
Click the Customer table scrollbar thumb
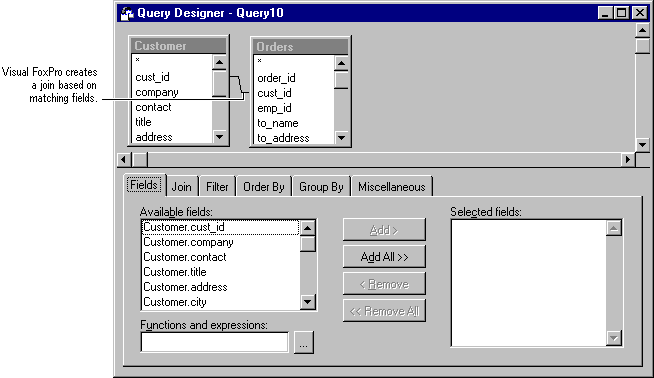[219, 84]
